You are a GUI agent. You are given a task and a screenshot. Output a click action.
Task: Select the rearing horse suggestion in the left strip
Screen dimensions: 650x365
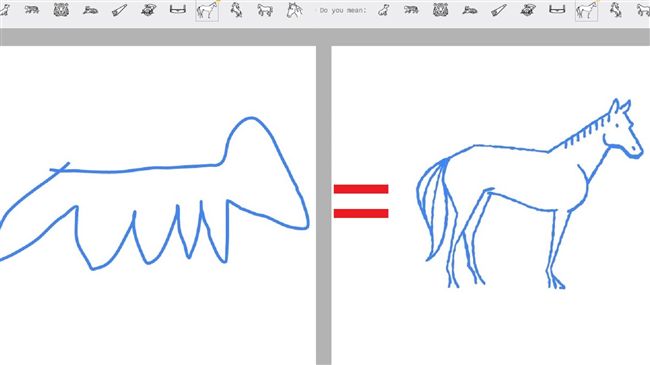[x=236, y=10]
